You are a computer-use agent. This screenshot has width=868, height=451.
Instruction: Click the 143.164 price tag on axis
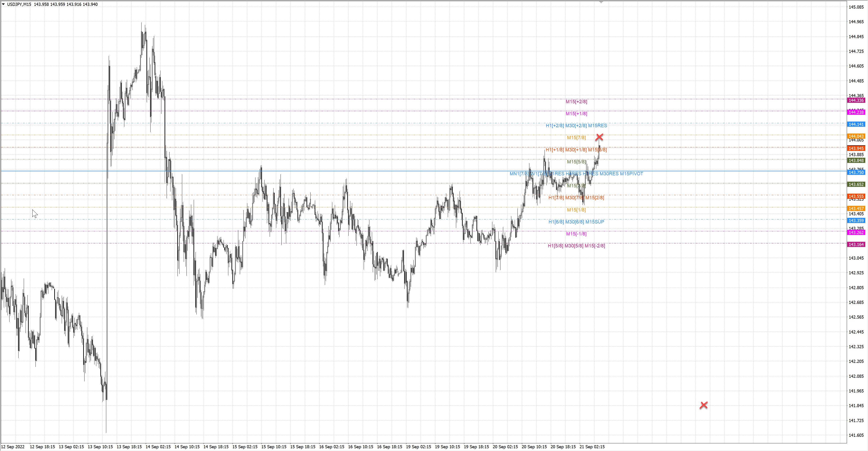tap(856, 244)
